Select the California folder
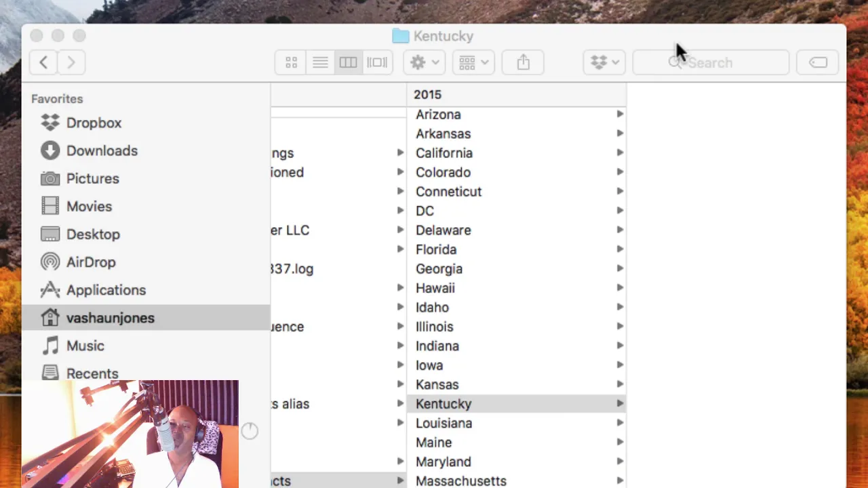The height and width of the screenshot is (488, 868). 516,153
